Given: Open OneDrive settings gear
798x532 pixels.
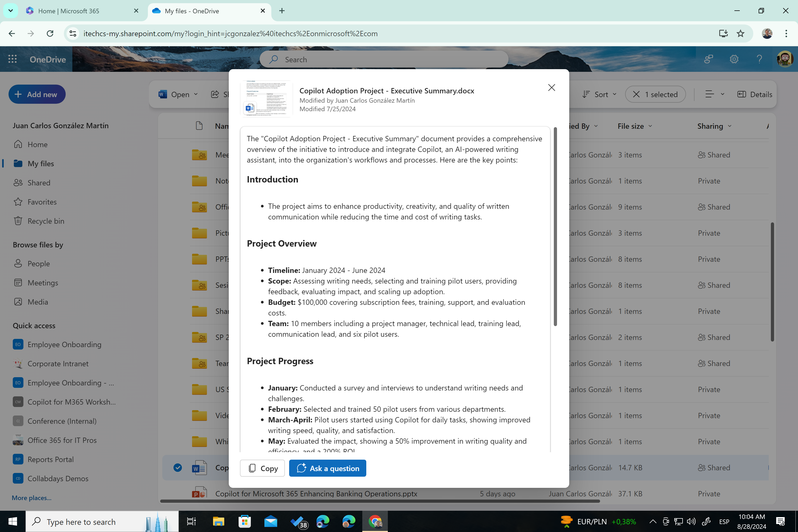Looking at the screenshot, I should tap(734, 59).
